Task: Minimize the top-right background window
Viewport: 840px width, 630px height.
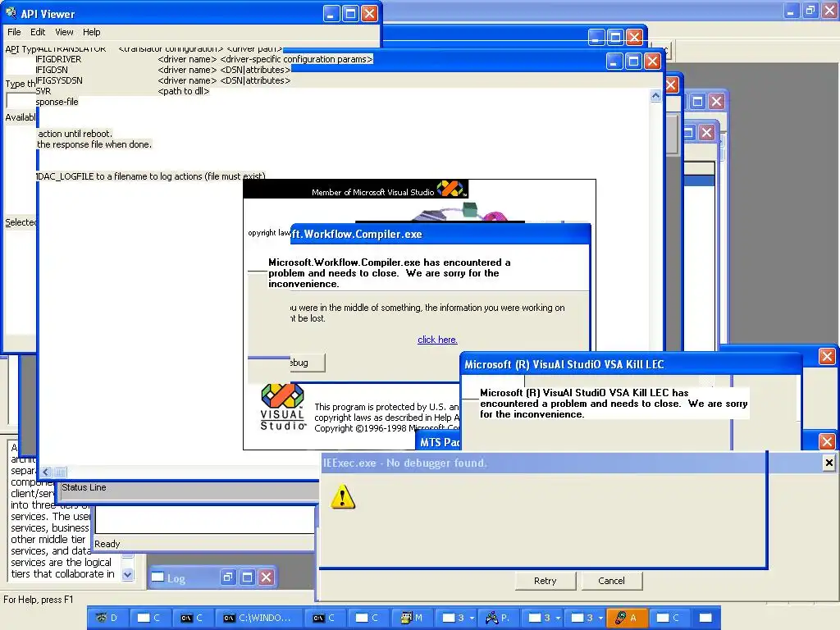Action: coord(792,10)
